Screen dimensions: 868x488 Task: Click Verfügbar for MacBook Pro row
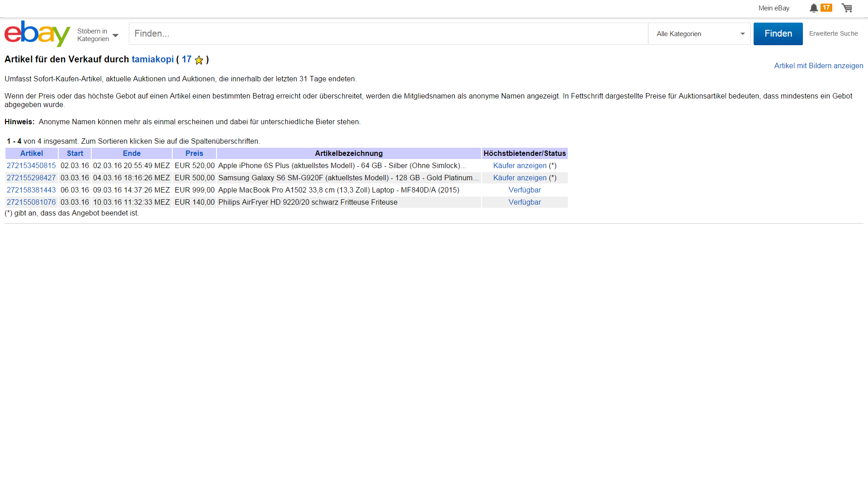(x=525, y=190)
